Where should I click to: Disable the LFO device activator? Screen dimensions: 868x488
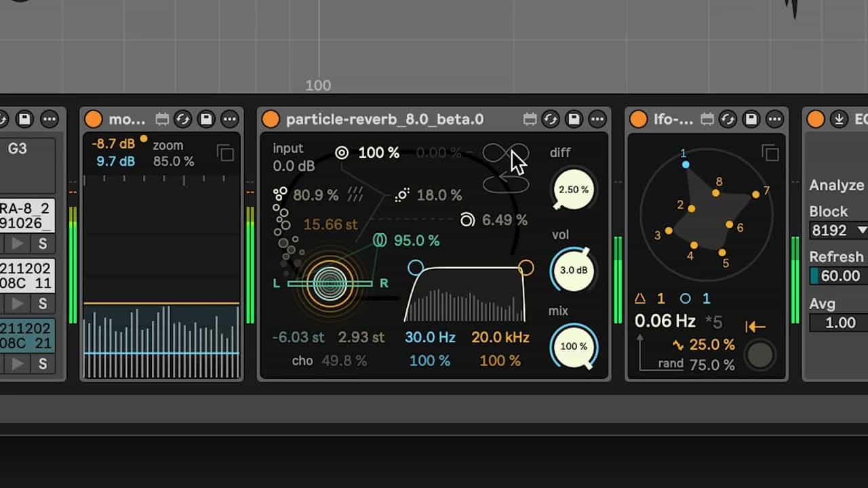coord(638,119)
